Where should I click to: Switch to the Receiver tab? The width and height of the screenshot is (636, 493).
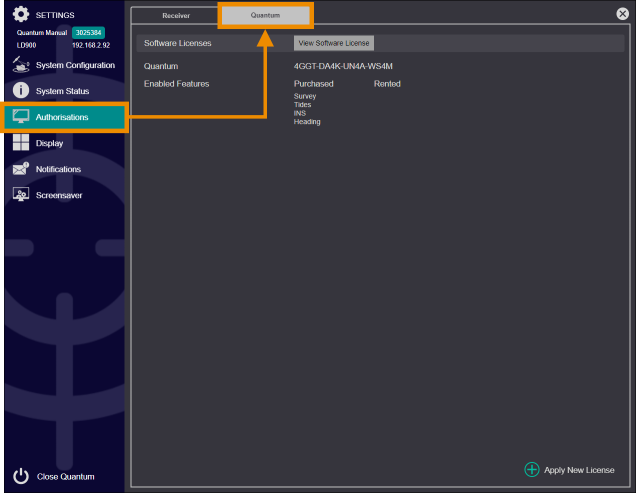[176, 15]
